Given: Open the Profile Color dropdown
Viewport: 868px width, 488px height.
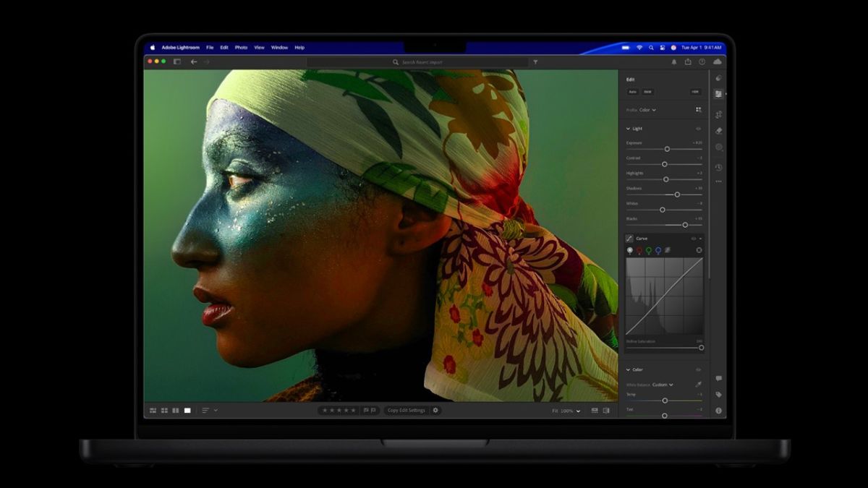Looking at the screenshot, I should 647,110.
